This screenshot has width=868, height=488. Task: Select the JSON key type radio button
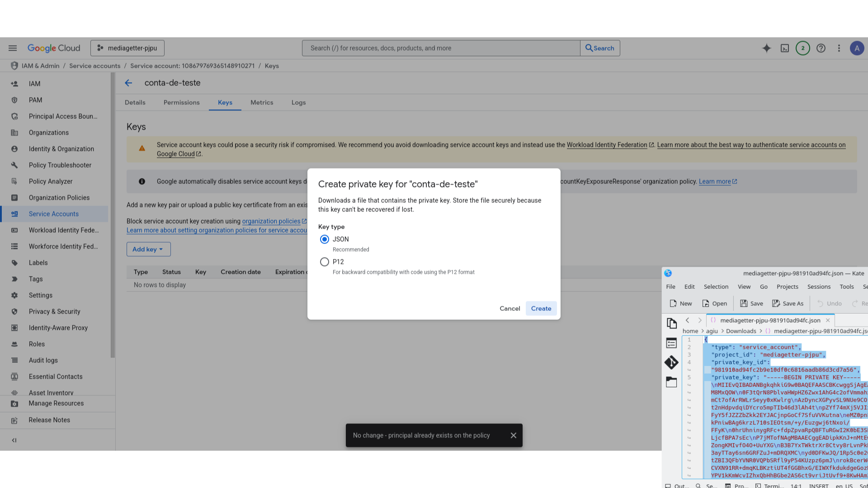(x=324, y=239)
